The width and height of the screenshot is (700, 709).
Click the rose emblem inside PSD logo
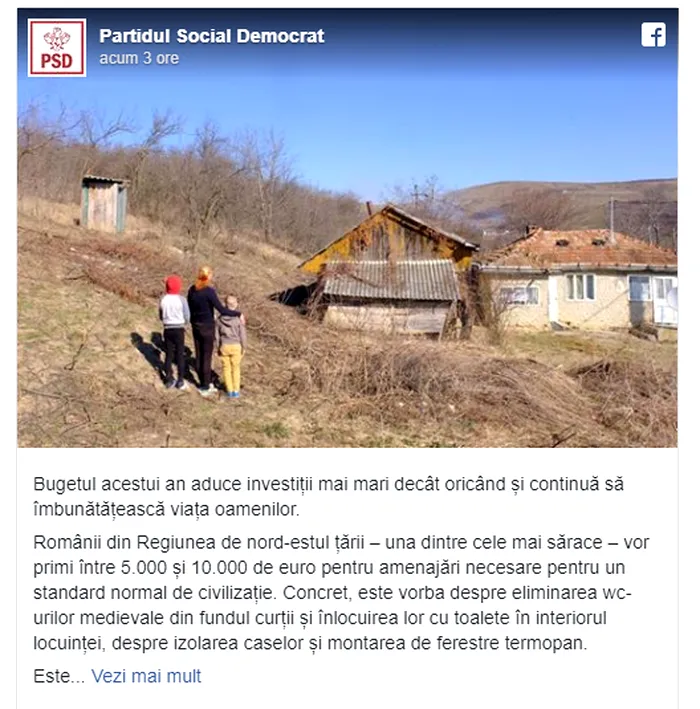57,38
